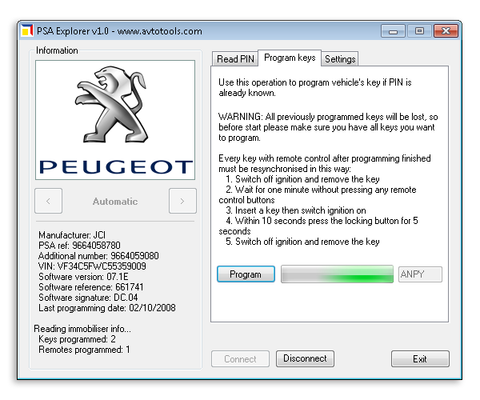Screen dimensions: 480x400
Task: Click the green programming progress bar
Action: pos(337,274)
